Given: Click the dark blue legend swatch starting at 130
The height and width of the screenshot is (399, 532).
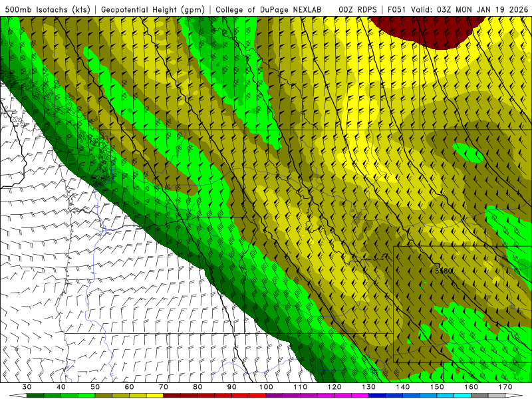Looking at the screenshot, I should click(377, 396).
